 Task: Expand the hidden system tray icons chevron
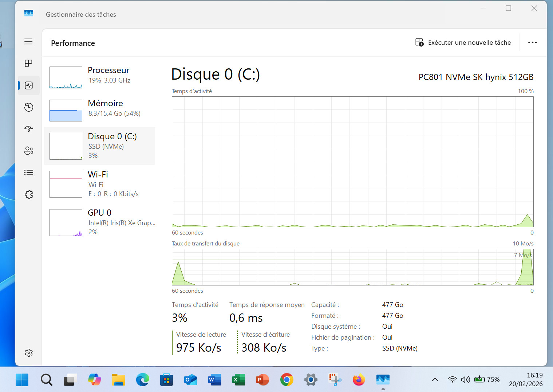435,380
